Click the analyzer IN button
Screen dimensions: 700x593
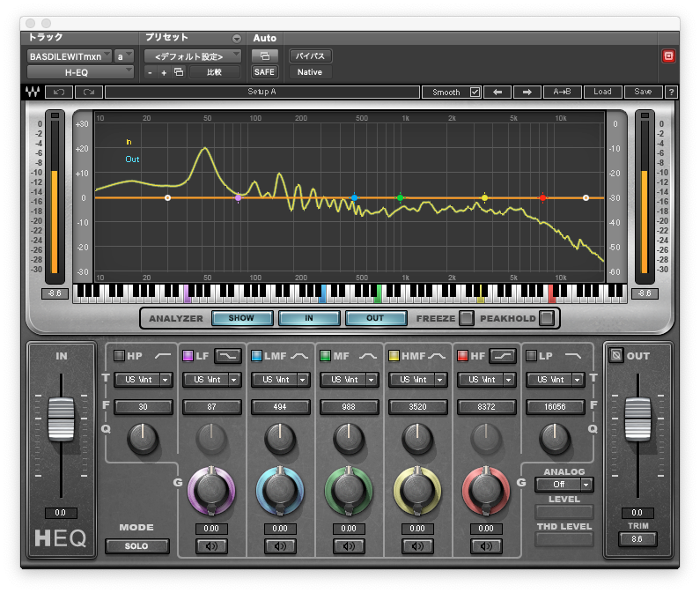(309, 318)
